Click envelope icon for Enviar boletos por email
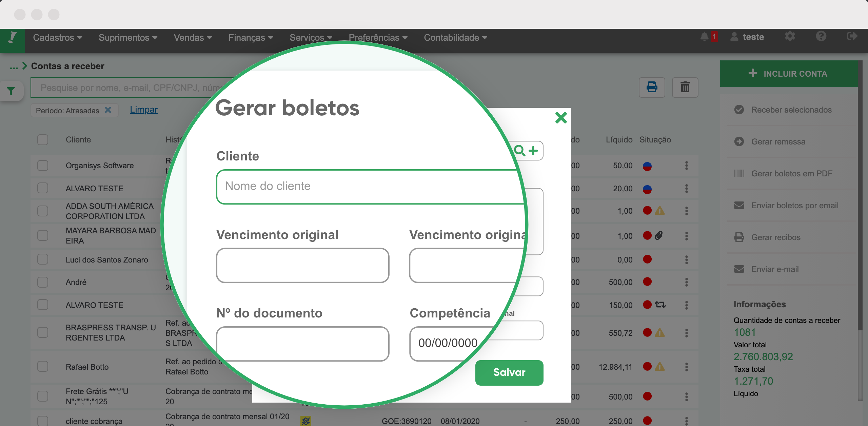This screenshot has height=426, width=868. tap(739, 205)
